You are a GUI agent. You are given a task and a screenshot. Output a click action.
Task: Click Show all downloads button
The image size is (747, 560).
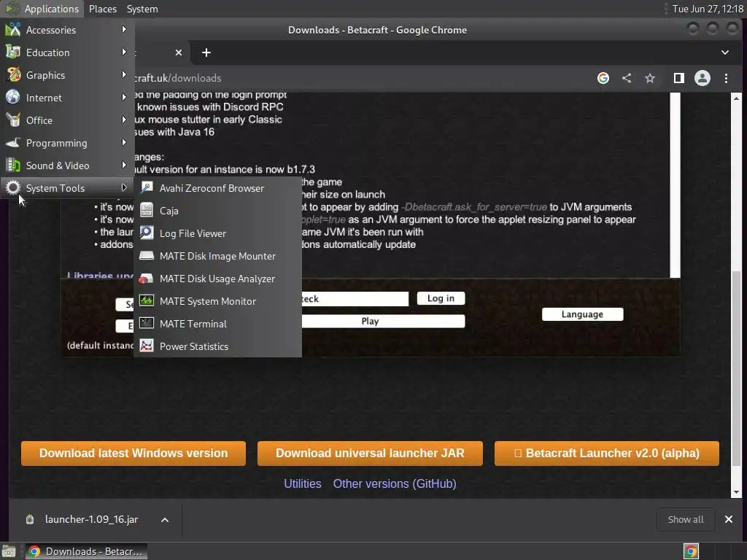(x=686, y=519)
